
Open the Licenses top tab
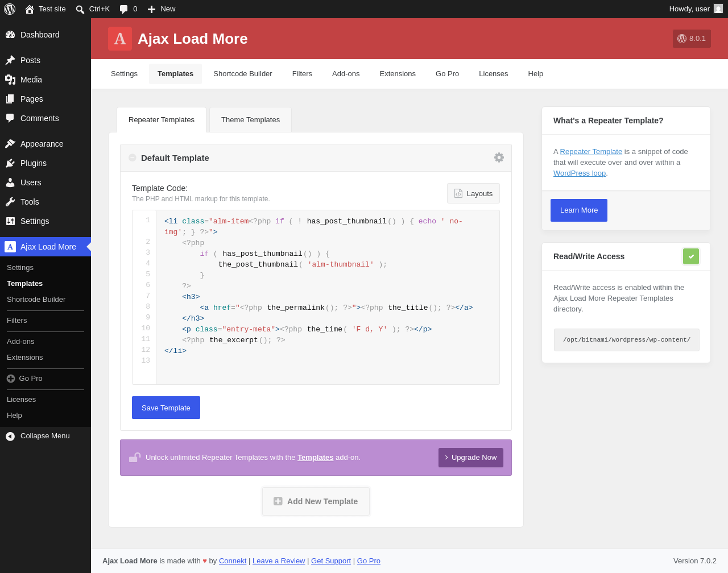coord(494,74)
